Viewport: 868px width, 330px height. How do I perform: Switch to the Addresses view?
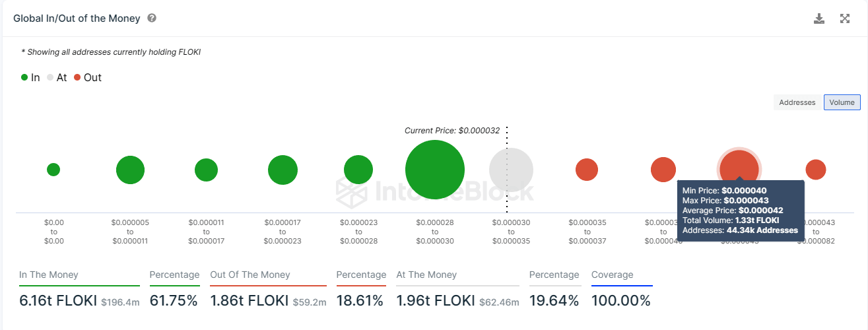[x=797, y=102]
